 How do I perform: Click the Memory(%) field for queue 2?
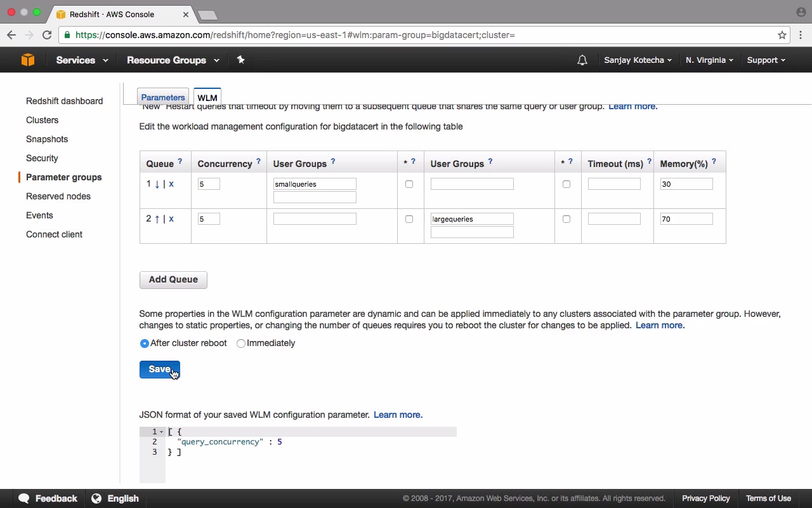click(x=686, y=219)
